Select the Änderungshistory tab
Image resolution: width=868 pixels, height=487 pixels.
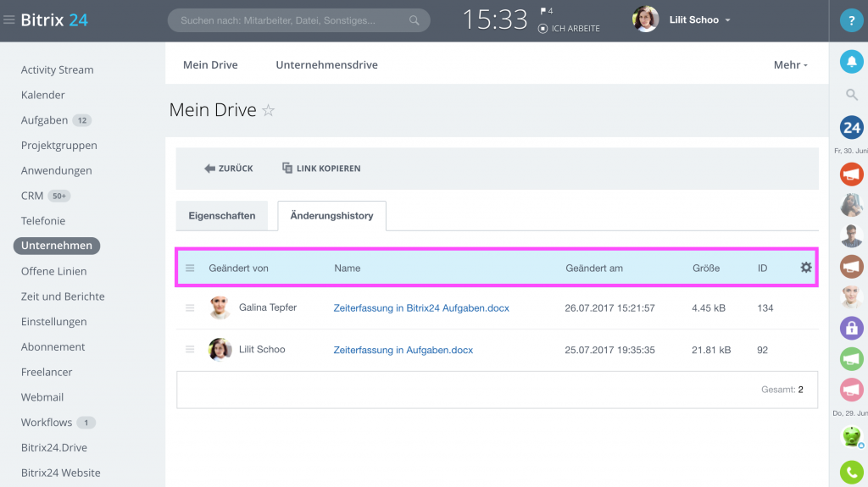coord(331,216)
